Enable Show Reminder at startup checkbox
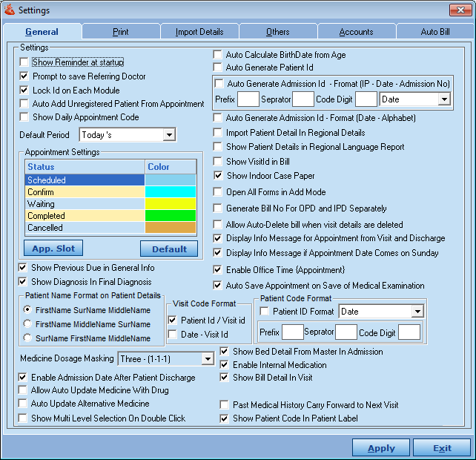476x460 pixels. pos(24,62)
